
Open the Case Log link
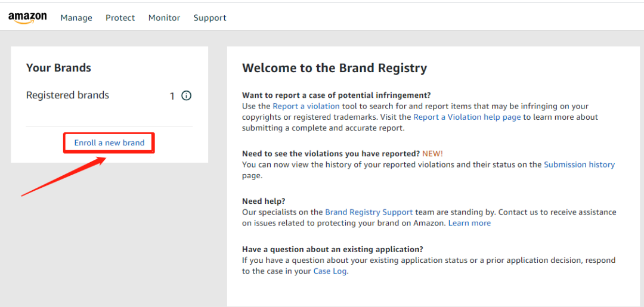330,271
